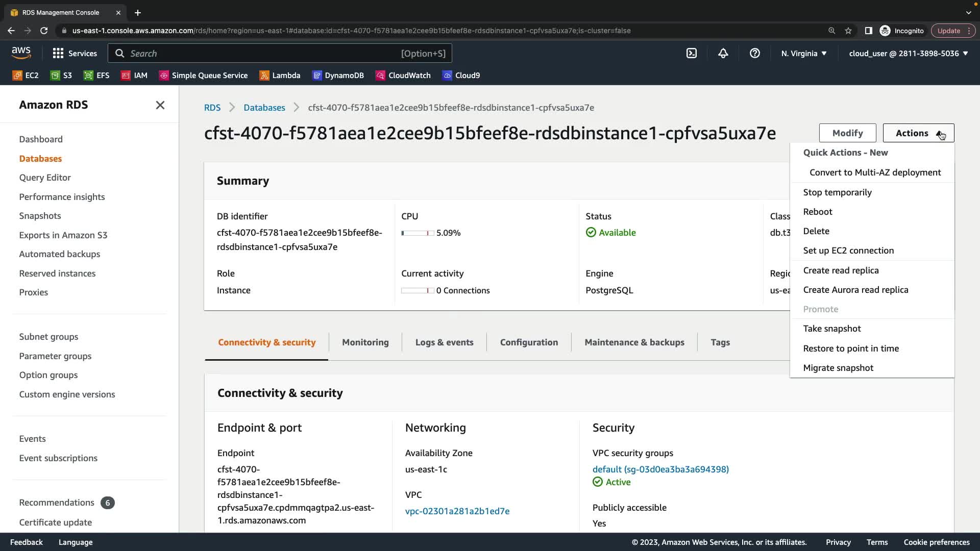The width and height of the screenshot is (980, 551).
Task: Open the Lambda favorites shortcut
Action: click(x=280, y=76)
